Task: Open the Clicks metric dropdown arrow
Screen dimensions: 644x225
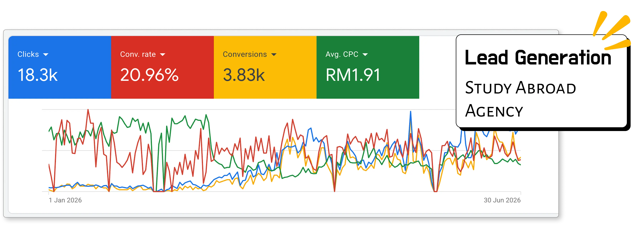Action: point(46,55)
